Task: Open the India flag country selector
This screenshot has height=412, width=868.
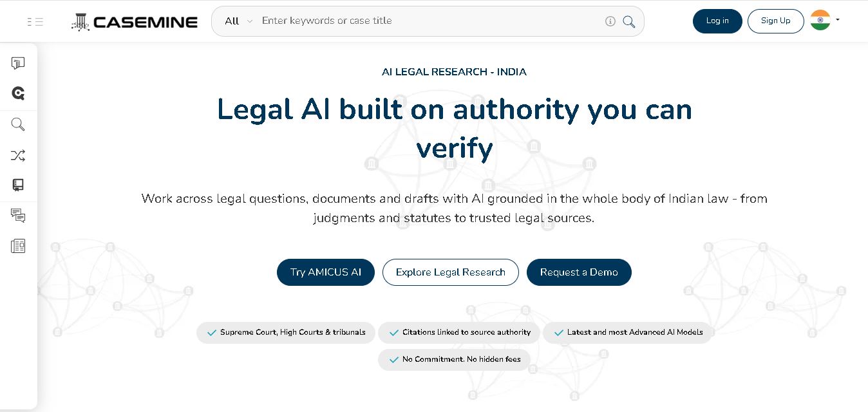Action: [x=825, y=20]
